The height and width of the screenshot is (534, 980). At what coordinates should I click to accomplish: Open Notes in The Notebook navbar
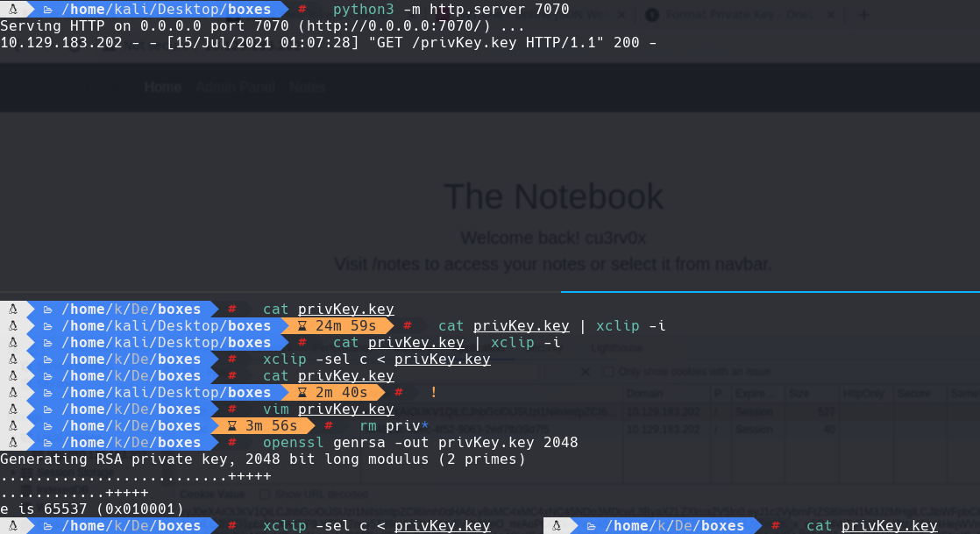(x=306, y=87)
